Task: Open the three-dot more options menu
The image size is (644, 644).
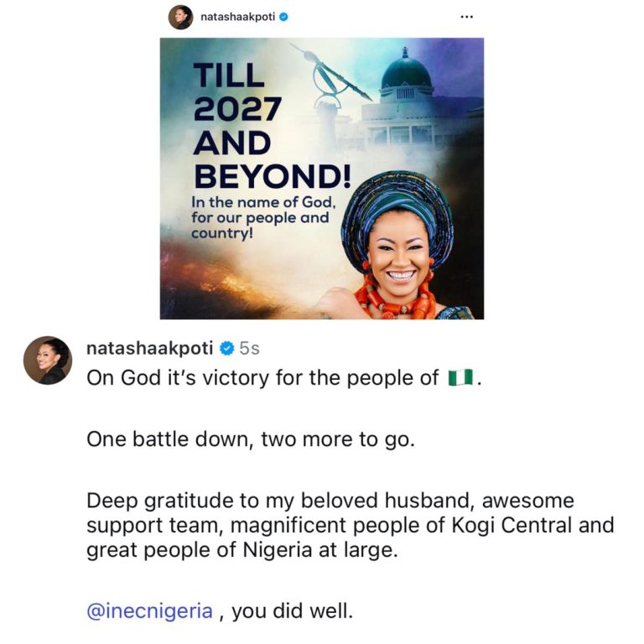Action: [x=466, y=17]
